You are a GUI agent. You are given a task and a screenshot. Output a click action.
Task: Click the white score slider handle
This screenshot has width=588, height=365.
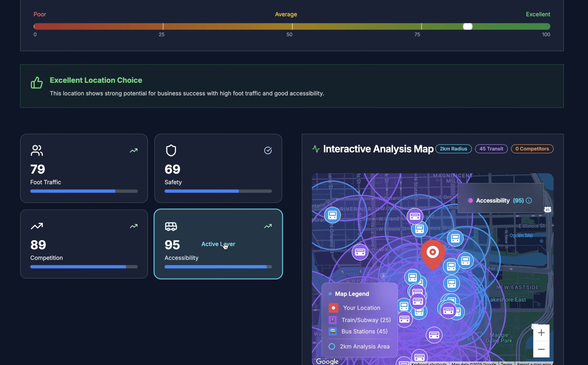tap(468, 27)
